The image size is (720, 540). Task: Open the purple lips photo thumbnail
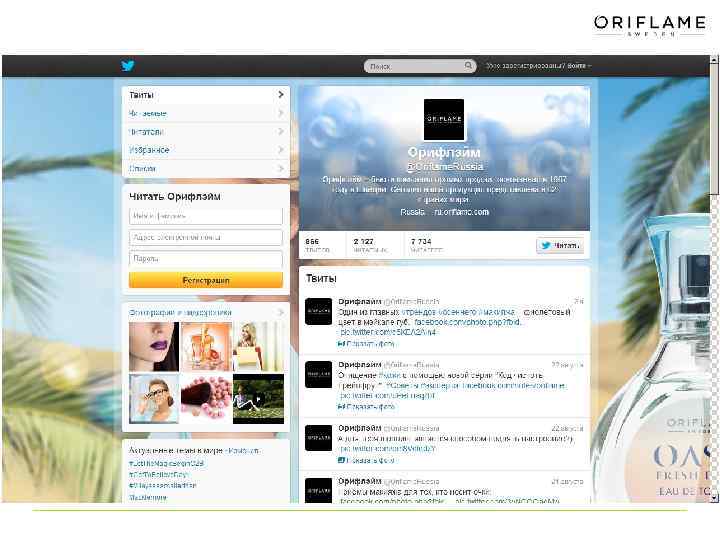(154, 347)
